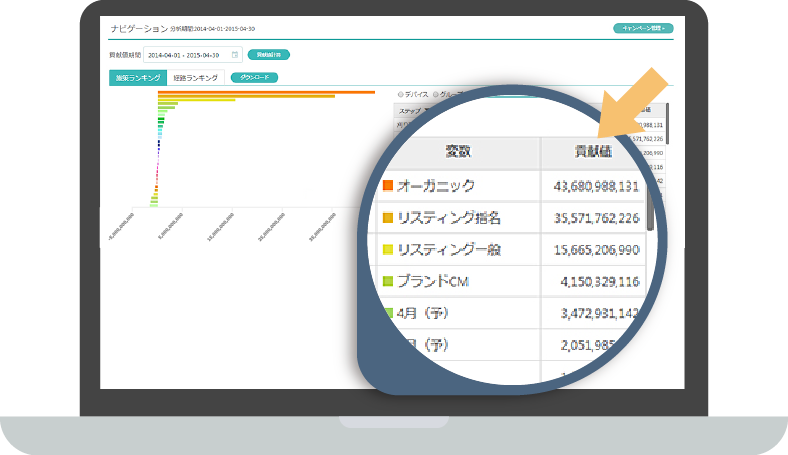Click the swatch beside リスティング指名
Viewport: 788px width, 455px height.
387,218
